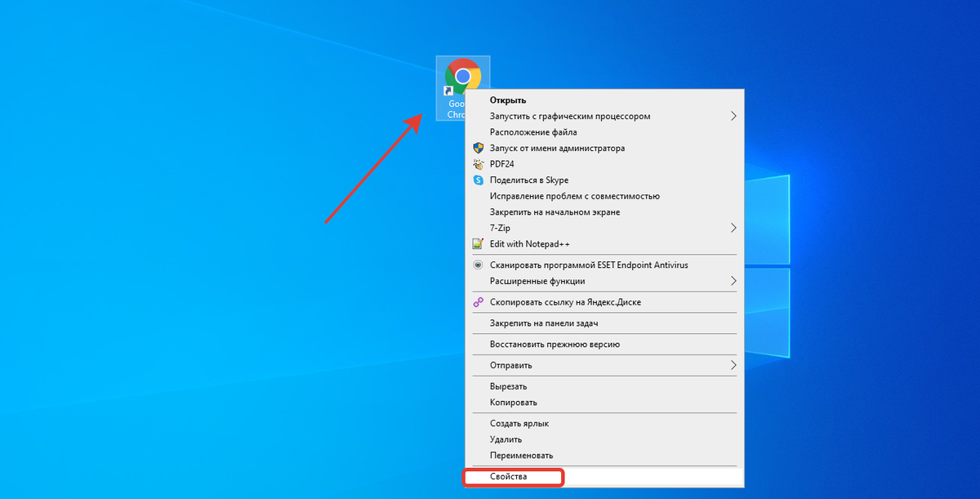Select Закрепить на начальном экране
Screen dimensions: 980x499
pyautogui.click(x=604, y=212)
